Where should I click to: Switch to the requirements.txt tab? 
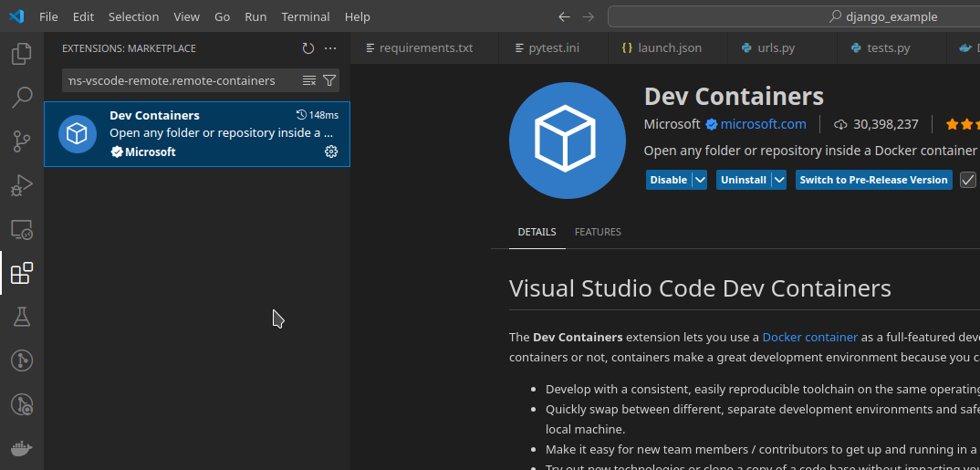click(425, 48)
